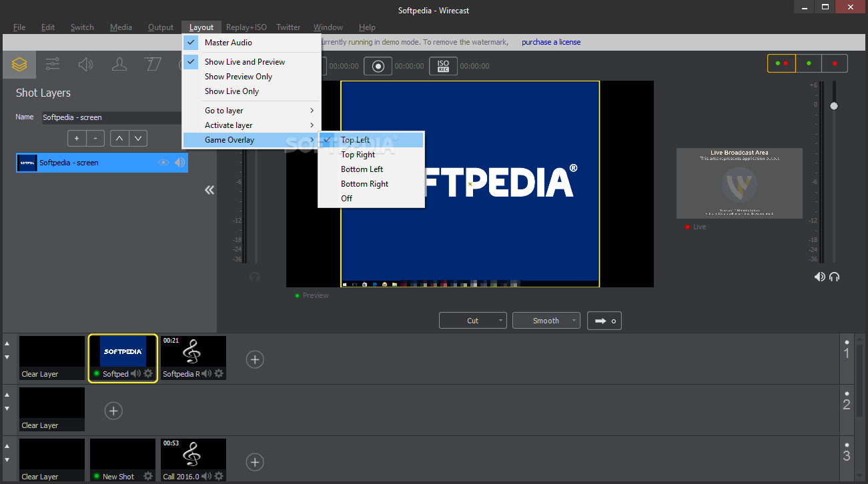This screenshot has height=484, width=868.
Task: Move layer up with the up caret button
Action: tap(119, 139)
